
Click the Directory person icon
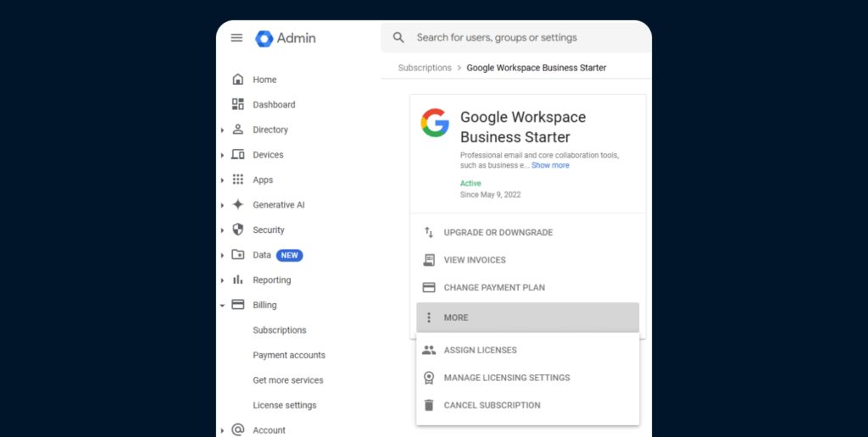click(x=238, y=130)
